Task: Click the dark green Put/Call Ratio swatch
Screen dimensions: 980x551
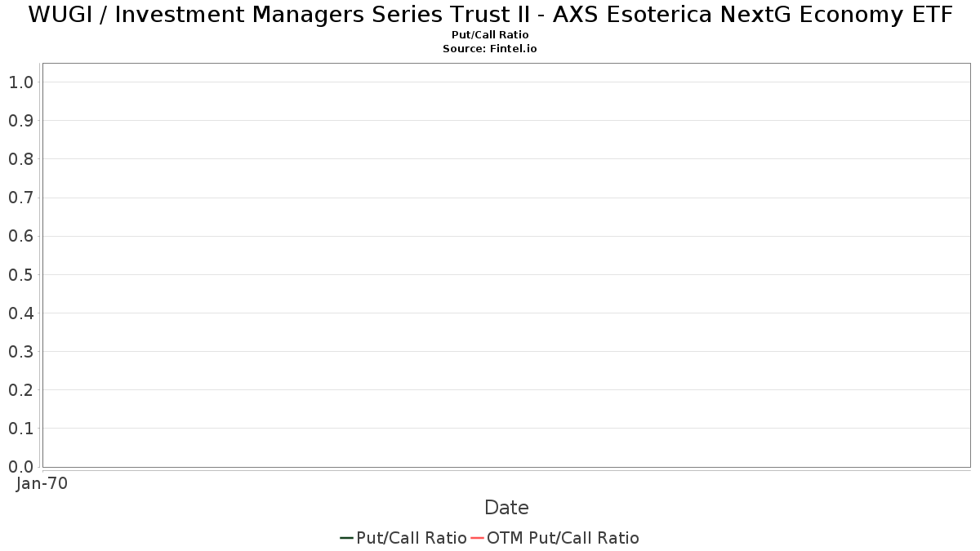Action: point(347,538)
